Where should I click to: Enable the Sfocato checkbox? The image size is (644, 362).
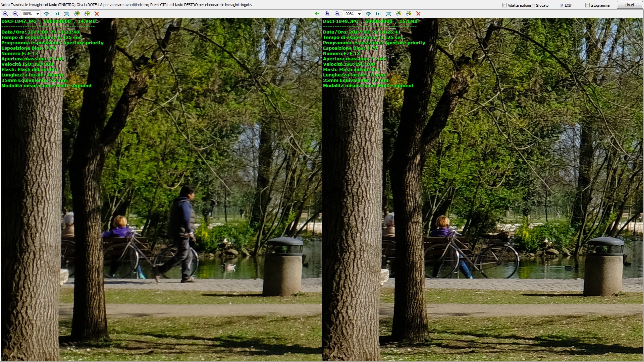coord(533,5)
